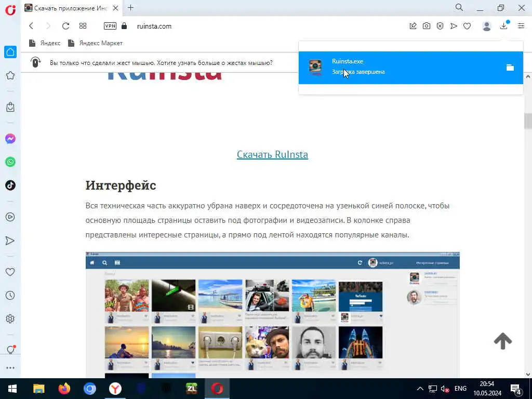The height and width of the screenshot is (399, 532).
Task: Open sidebar three-dots more menu
Action: click(x=10, y=368)
